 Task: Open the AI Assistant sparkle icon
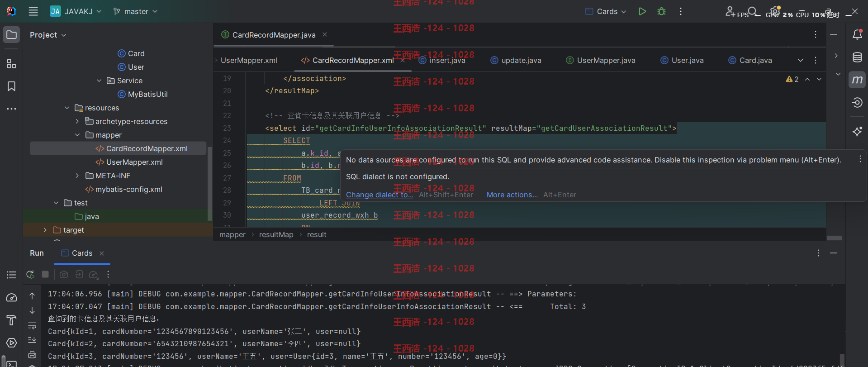[857, 131]
